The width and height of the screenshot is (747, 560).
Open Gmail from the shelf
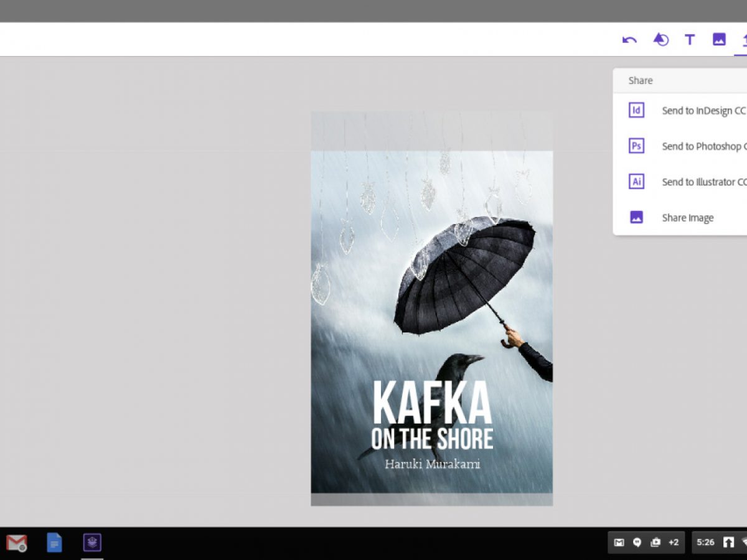tap(17, 543)
